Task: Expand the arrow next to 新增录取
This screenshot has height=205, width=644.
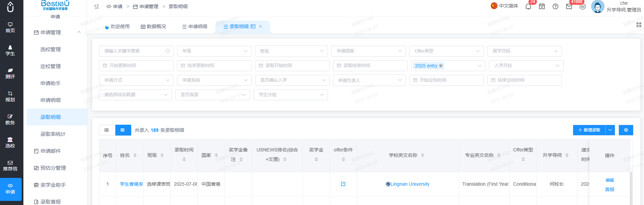Action: tap(610, 130)
